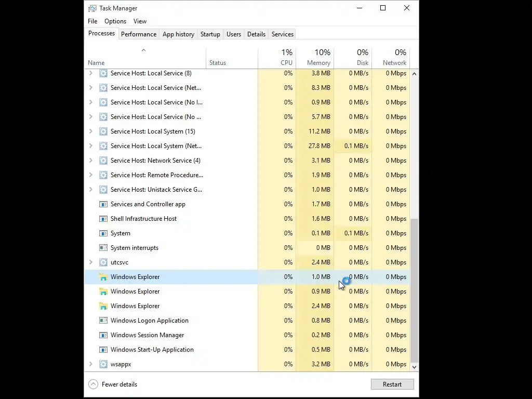
Task: Select the Windows Logon Application row
Action: [247, 321]
